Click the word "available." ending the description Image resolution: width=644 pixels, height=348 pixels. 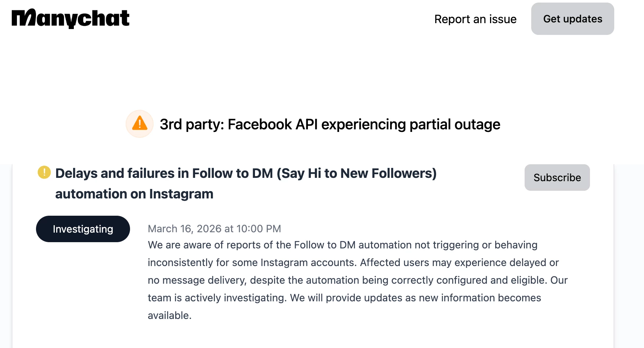point(169,315)
